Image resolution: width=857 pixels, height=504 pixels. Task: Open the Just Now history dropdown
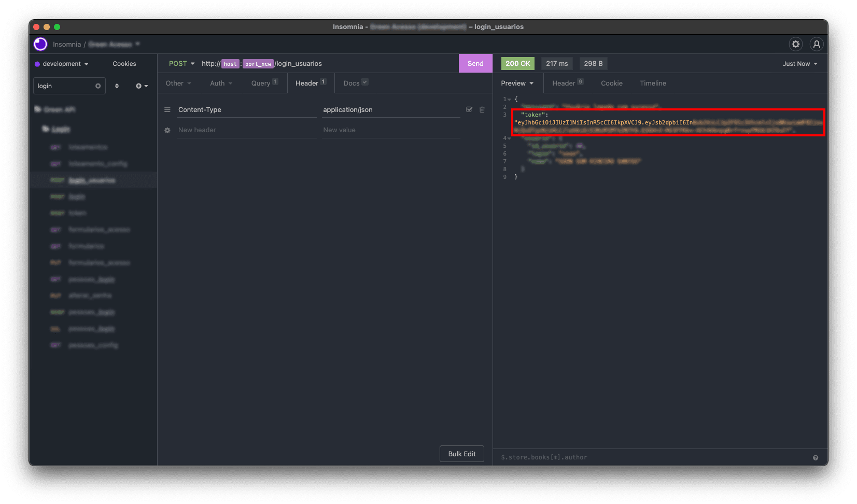click(x=799, y=64)
